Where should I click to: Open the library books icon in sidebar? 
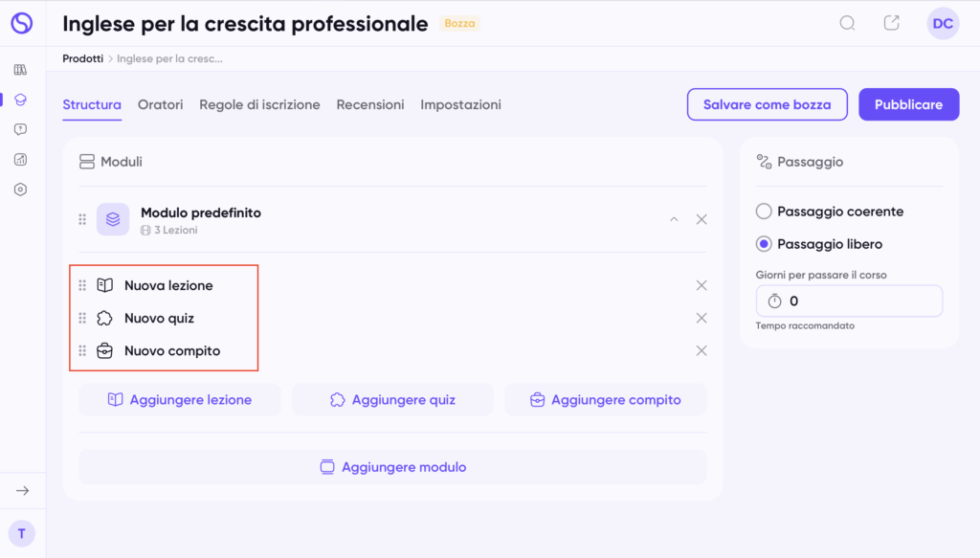pyautogui.click(x=21, y=70)
